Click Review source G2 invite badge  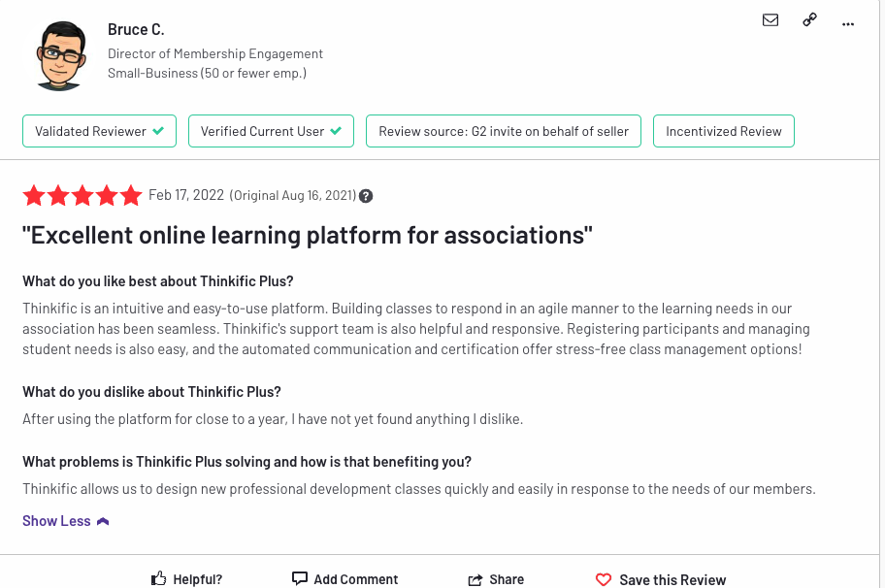tap(504, 131)
